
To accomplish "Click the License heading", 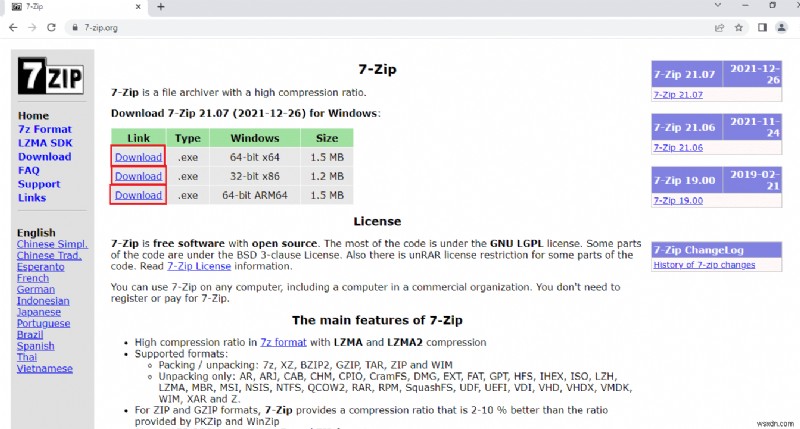I will point(377,221).
